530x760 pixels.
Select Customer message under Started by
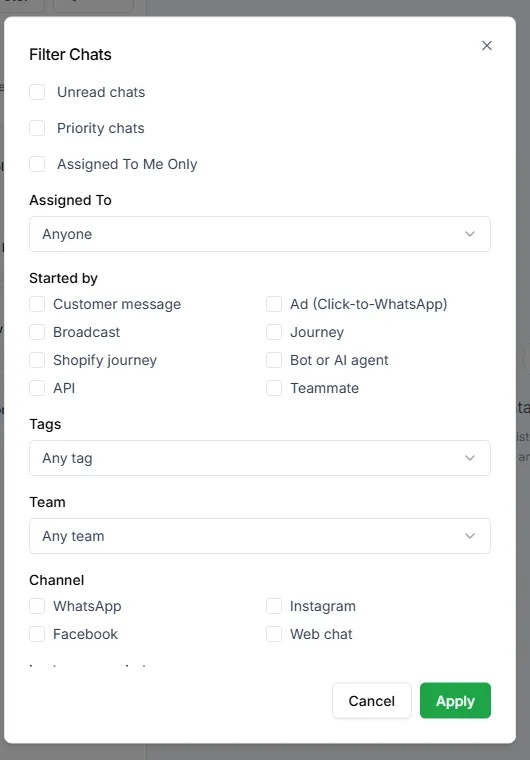click(37, 304)
